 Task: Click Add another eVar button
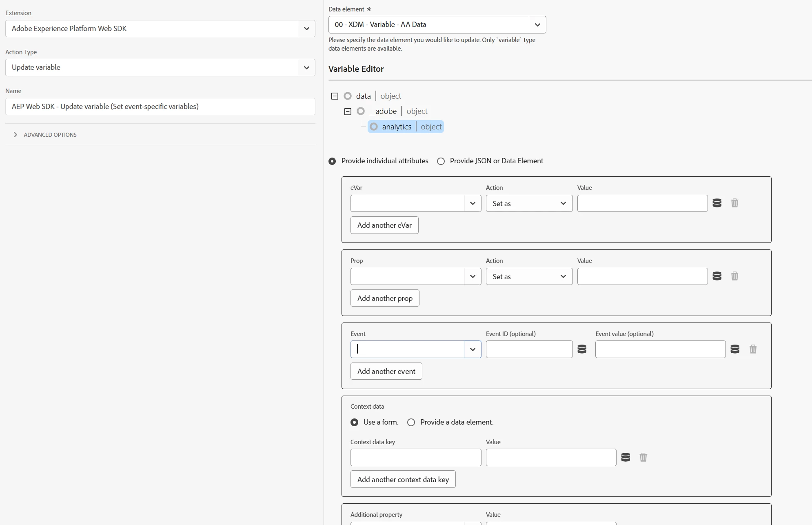click(x=384, y=225)
